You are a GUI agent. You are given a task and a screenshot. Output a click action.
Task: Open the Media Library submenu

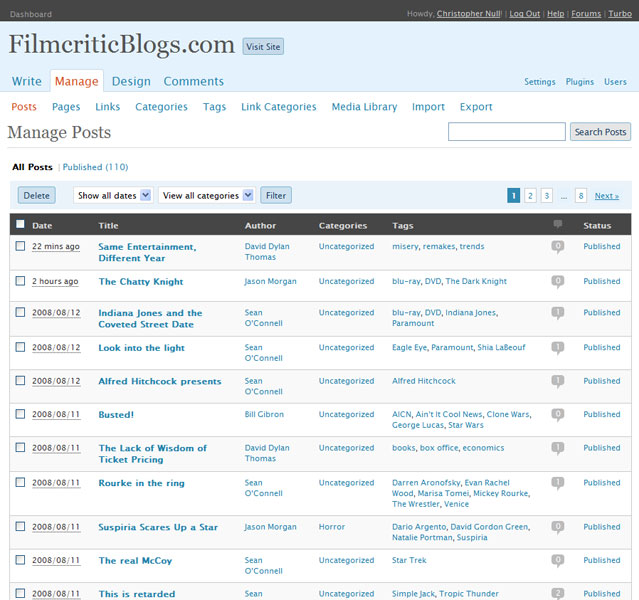pyautogui.click(x=364, y=107)
